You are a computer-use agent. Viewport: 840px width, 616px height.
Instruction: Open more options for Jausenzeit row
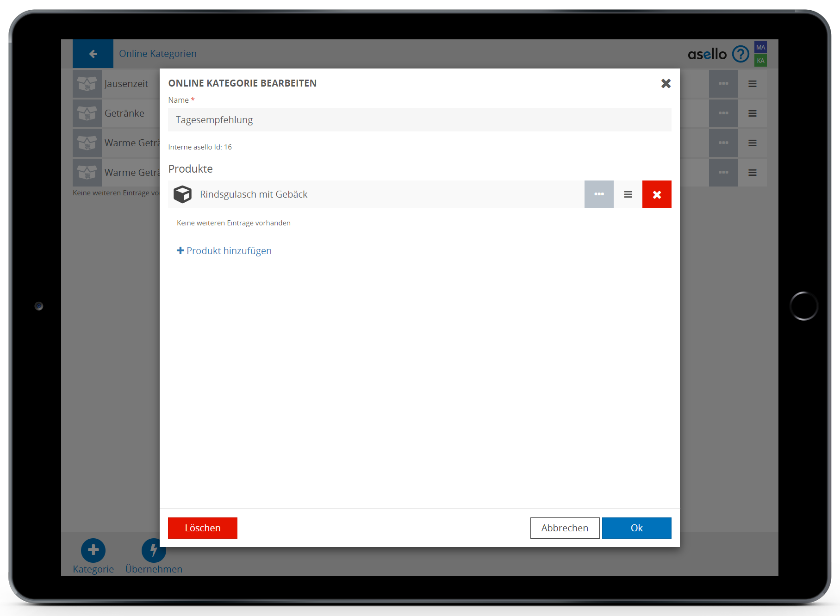tap(723, 84)
